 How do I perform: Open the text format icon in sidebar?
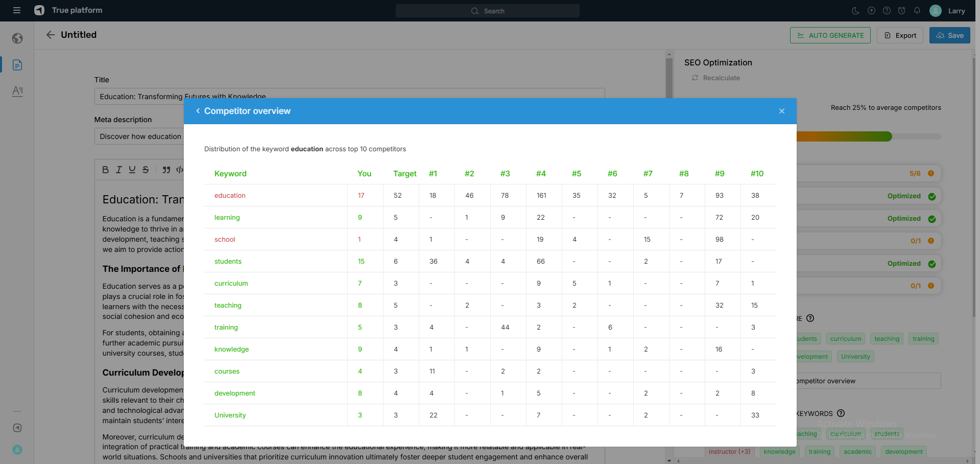click(17, 91)
